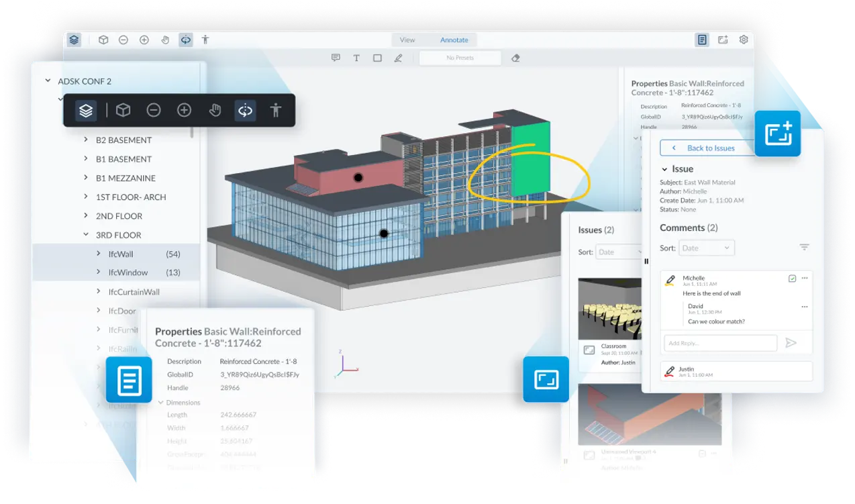Toggle properties panel icon at top right

point(702,40)
